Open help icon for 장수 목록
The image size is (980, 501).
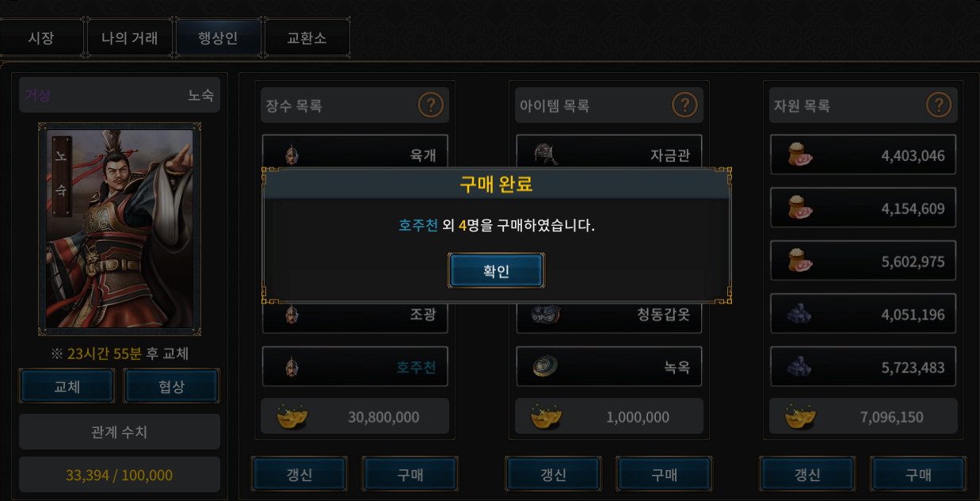(430, 105)
